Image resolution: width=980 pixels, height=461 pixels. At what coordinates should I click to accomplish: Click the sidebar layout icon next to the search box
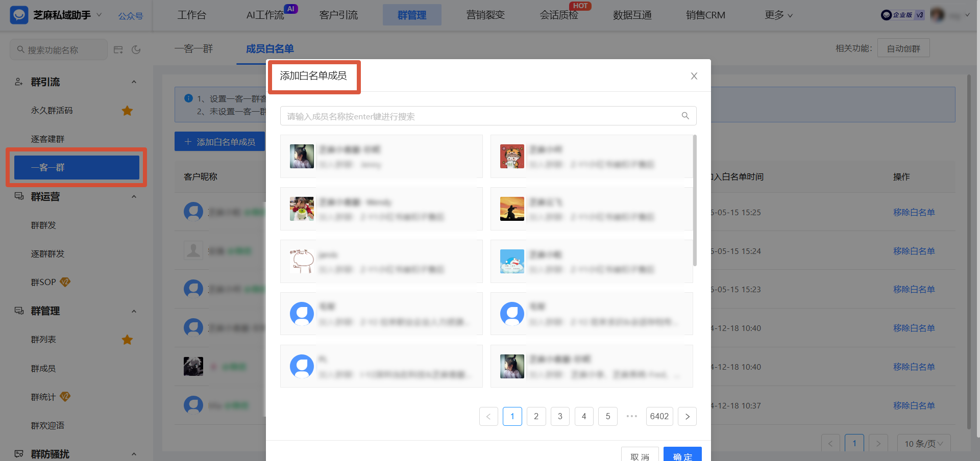118,49
